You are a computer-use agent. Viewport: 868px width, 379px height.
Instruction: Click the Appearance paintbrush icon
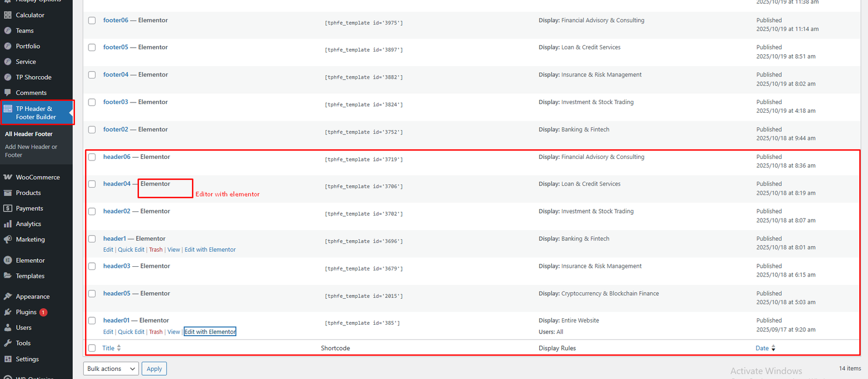(x=8, y=297)
